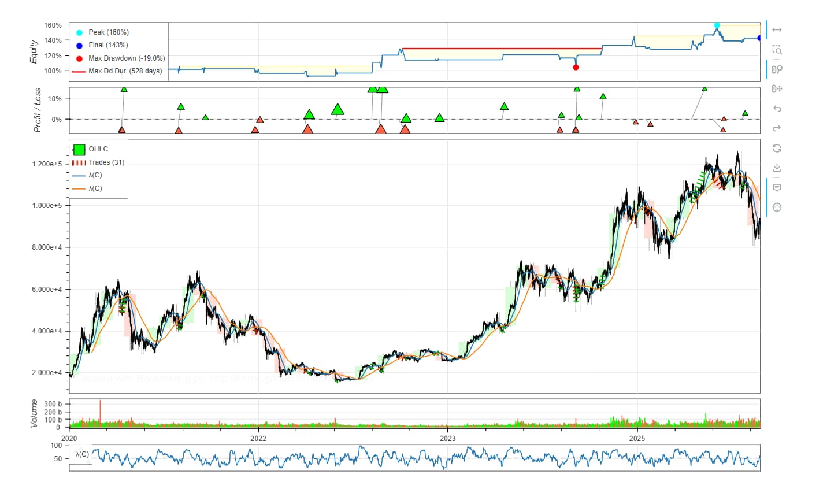Toggle the Crosshair tool
Image resolution: width=838 pixels, height=504 pixels.
coord(777,207)
